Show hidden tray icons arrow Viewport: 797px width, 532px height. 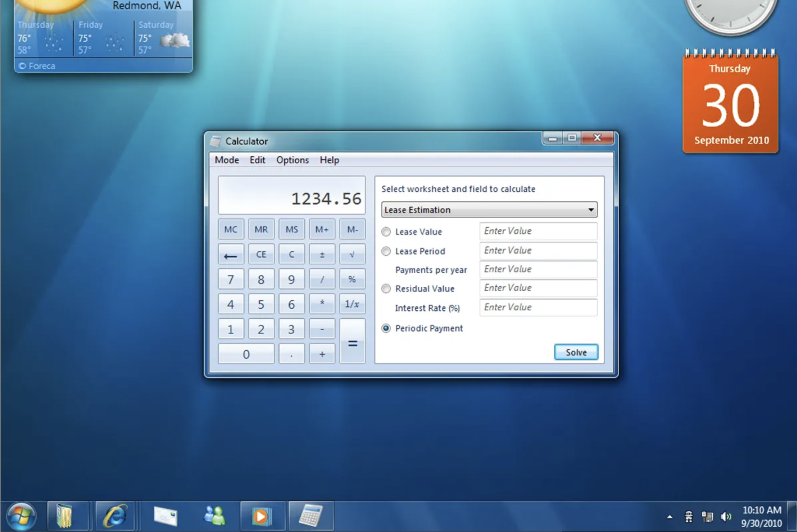[x=670, y=517]
